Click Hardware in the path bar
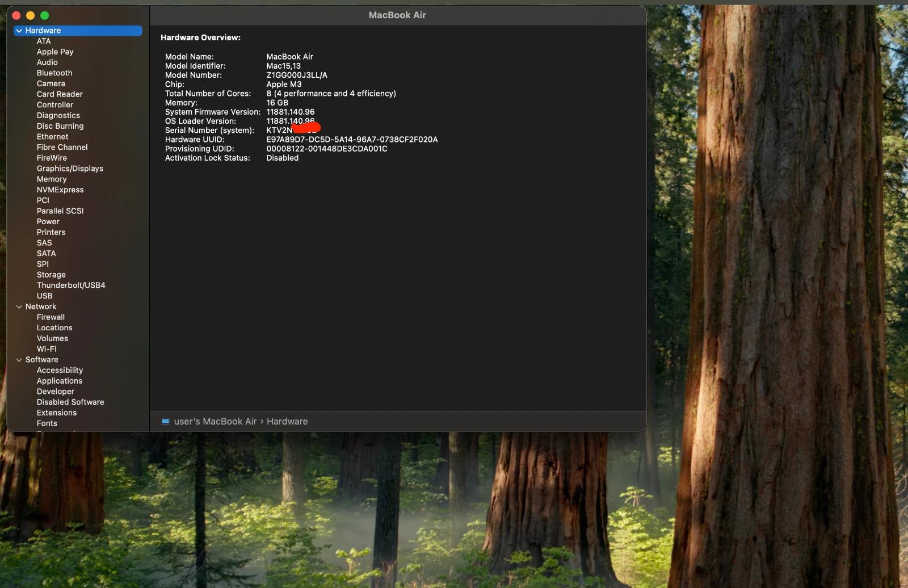The width and height of the screenshot is (908, 588). click(x=287, y=422)
